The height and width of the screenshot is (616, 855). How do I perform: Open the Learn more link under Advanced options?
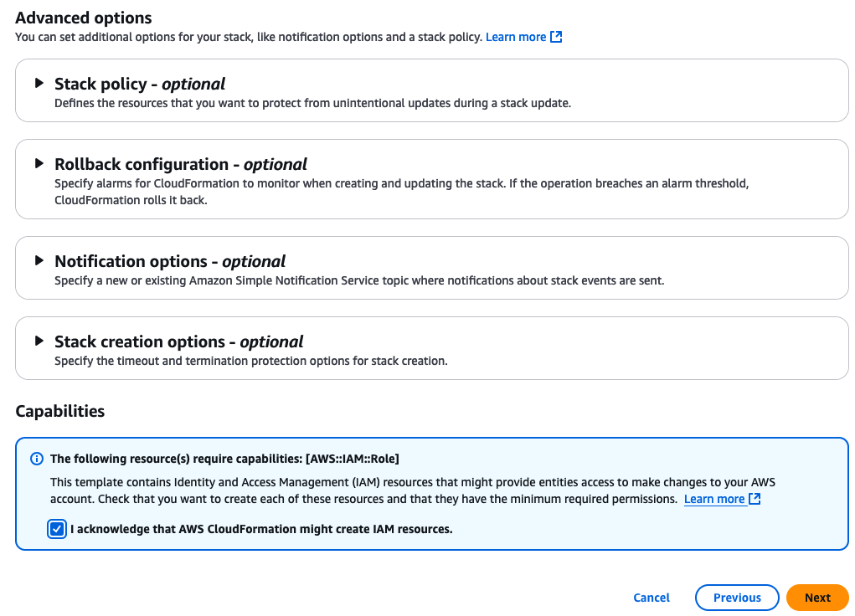point(516,38)
